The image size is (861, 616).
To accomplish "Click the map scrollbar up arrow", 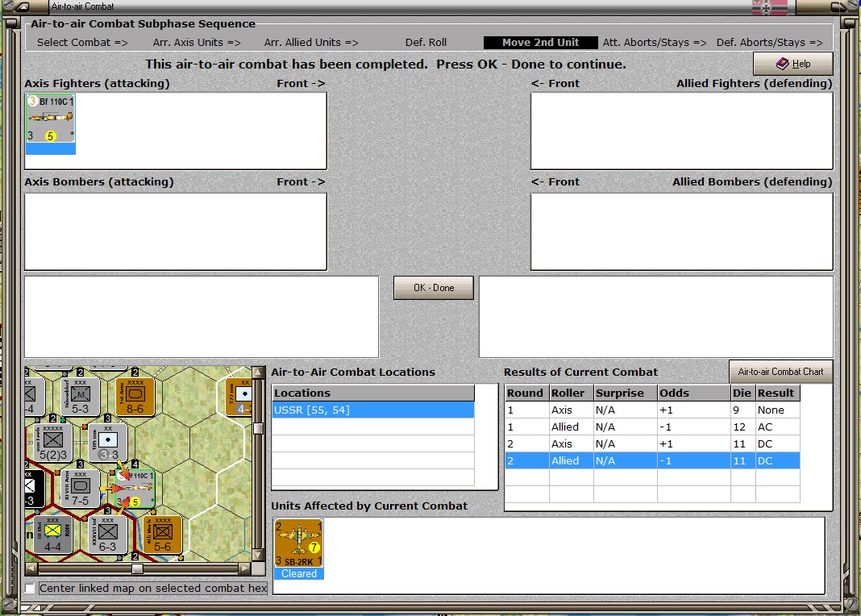I will click(258, 373).
